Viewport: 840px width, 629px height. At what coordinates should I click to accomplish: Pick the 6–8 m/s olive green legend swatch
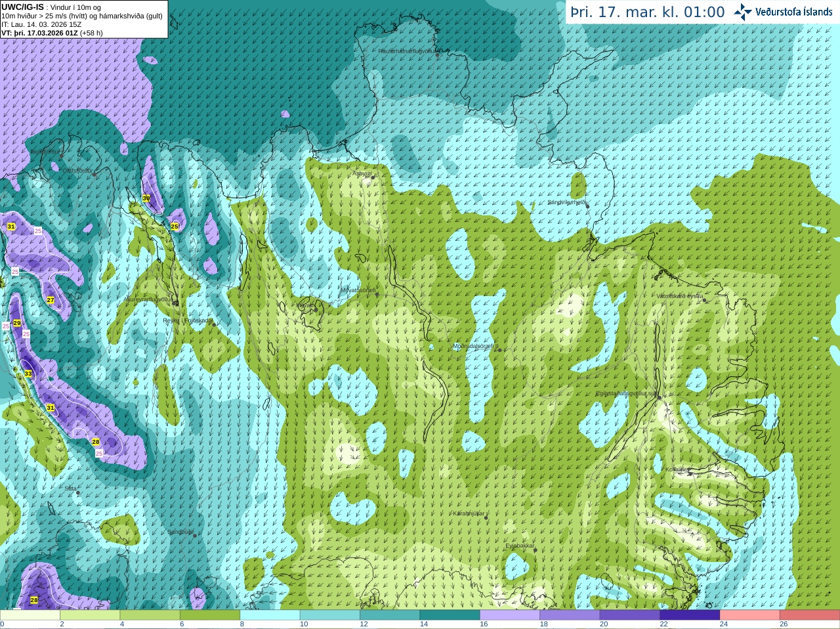point(210,615)
